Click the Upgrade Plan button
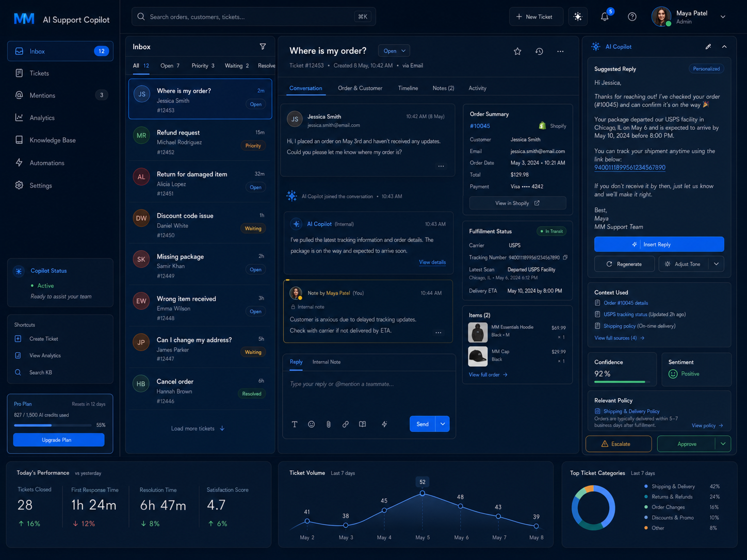Image resolution: width=747 pixels, height=560 pixels. [59, 440]
